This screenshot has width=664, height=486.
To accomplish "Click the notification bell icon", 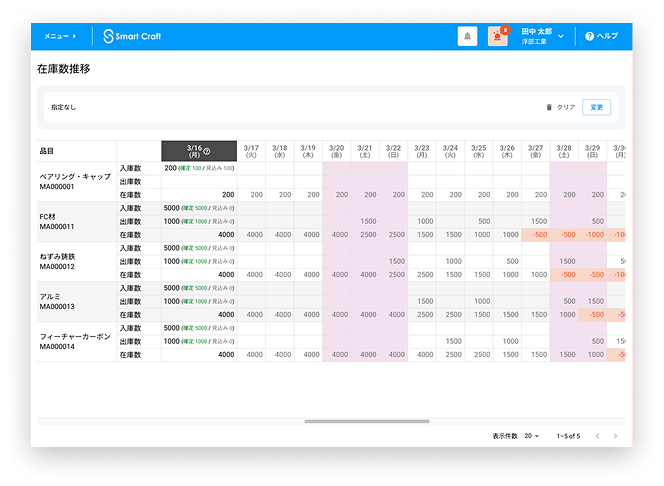I will 467,36.
